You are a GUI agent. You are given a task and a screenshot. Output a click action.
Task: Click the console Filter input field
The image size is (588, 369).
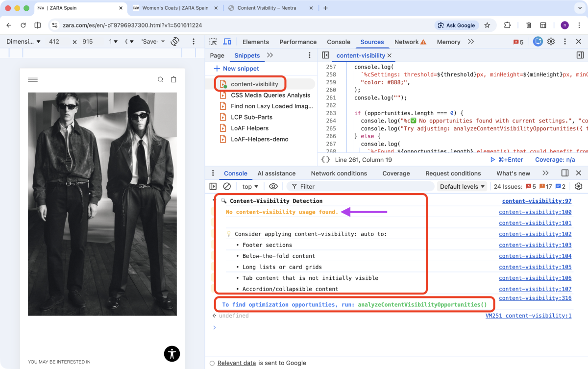pos(314,186)
